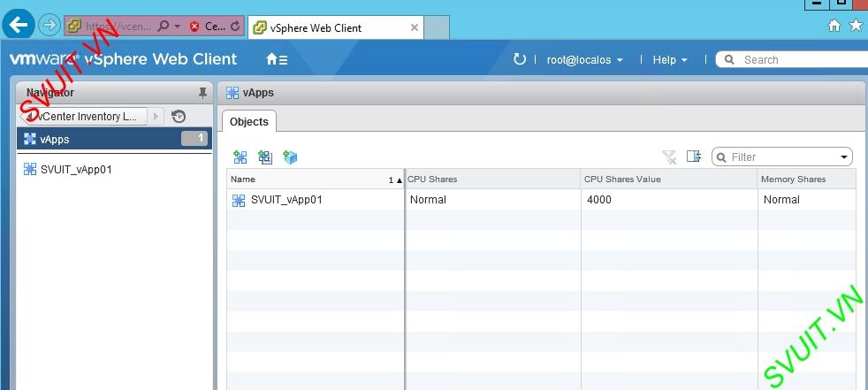Viewport: 868px width, 390px height.
Task: Open the root@localos user dropdown
Action: [584, 60]
